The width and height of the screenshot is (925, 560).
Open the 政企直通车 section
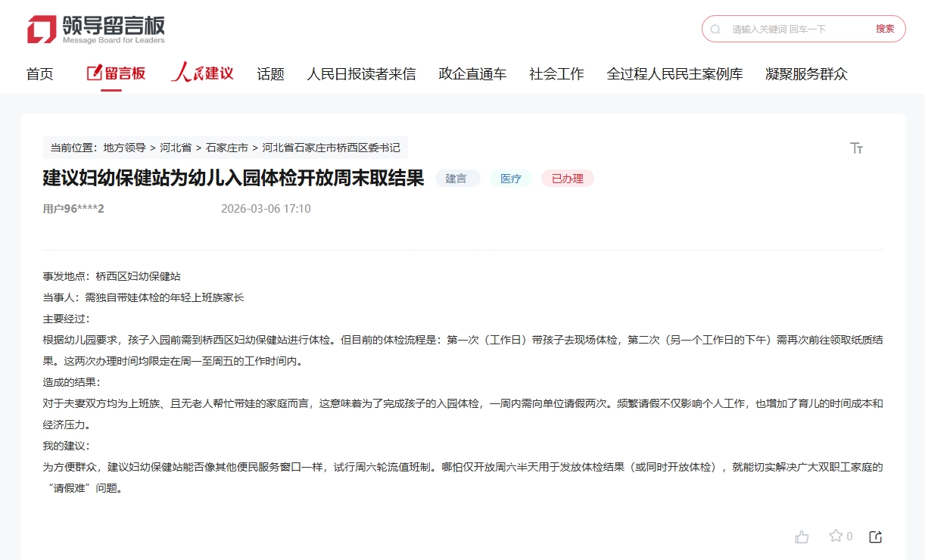[472, 74]
